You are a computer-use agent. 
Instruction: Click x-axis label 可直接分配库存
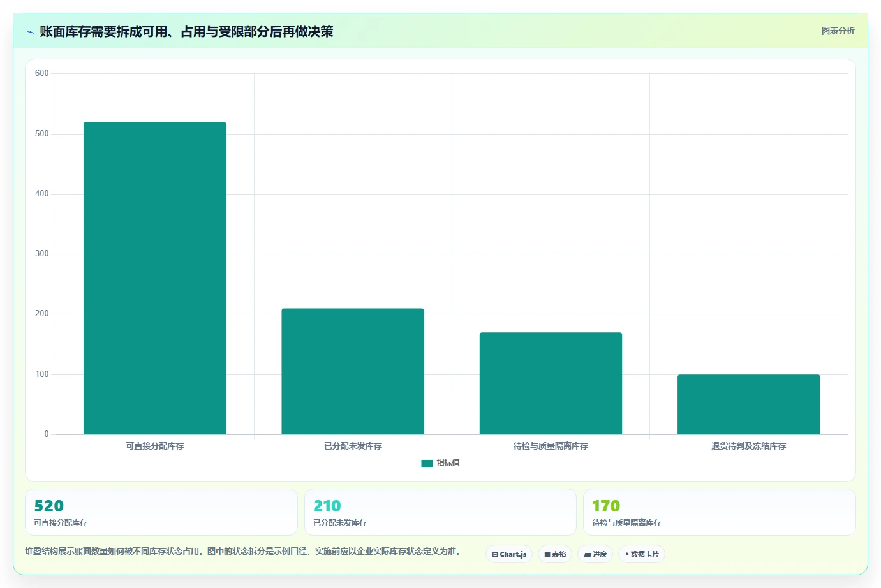[155, 446]
